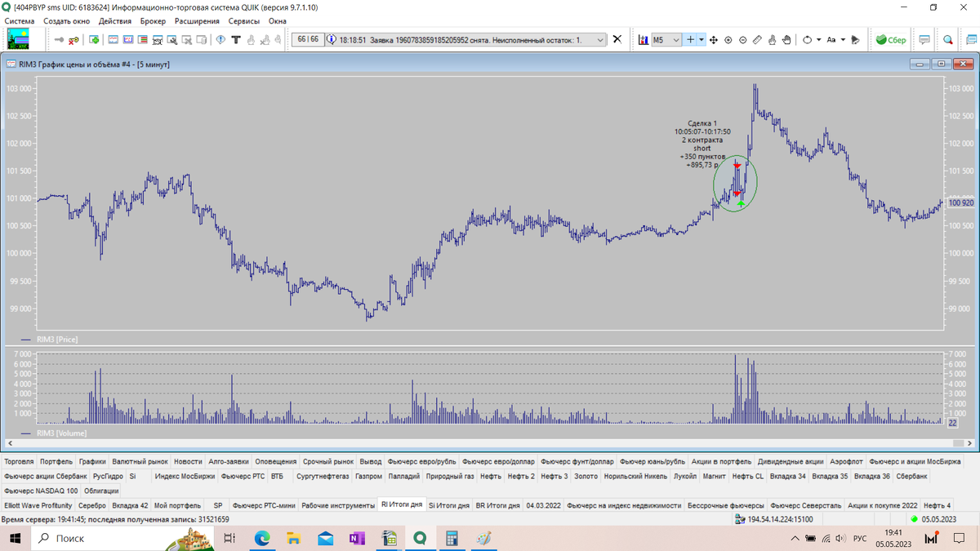Open the Расширения menu
This screenshot has width=980, height=551.
tap(197, 20)
